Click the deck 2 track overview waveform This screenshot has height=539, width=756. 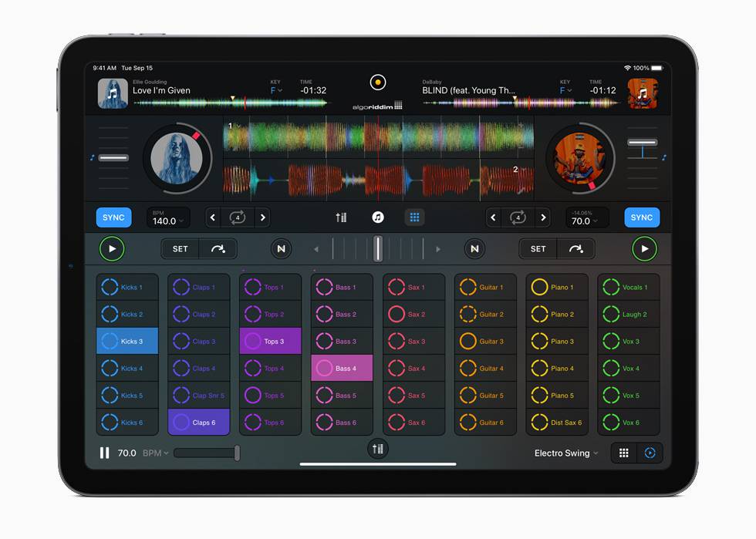pyautogui.click(x=521, y=103)
